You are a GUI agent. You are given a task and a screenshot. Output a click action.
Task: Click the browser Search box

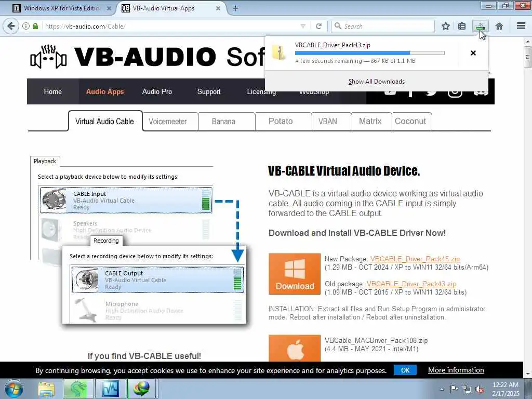(x=383, y=26)
